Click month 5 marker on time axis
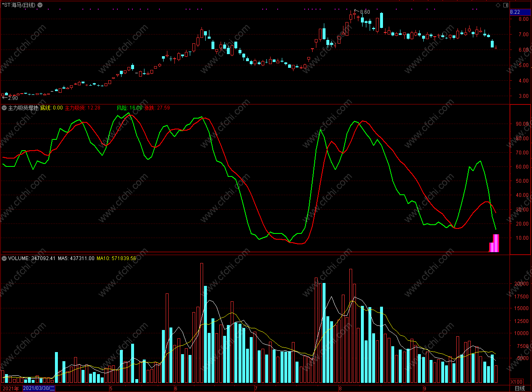 point(111,388)
